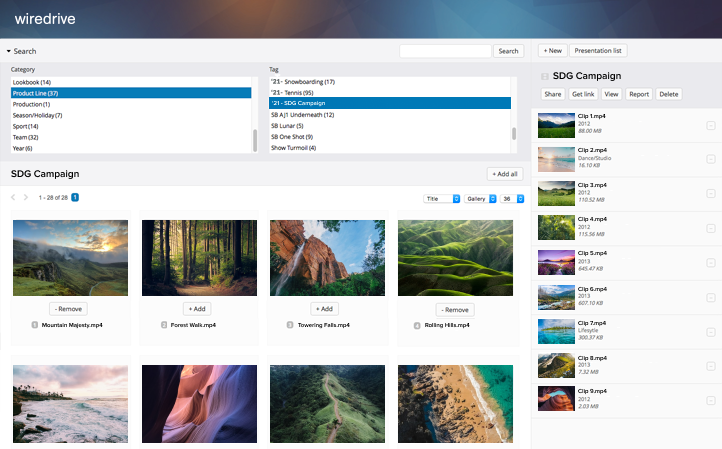The image size is (722, 449).
Task: Click number badge beside Mountain Majesty.mp4
Action: coord(34,325)
